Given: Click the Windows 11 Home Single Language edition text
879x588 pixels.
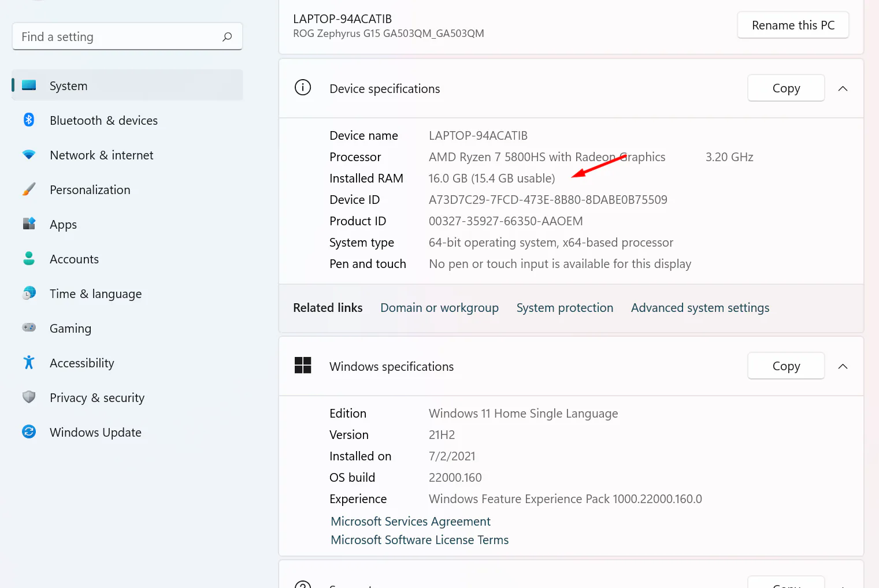Looking at the screenshot, I should [x=523, y=414].
